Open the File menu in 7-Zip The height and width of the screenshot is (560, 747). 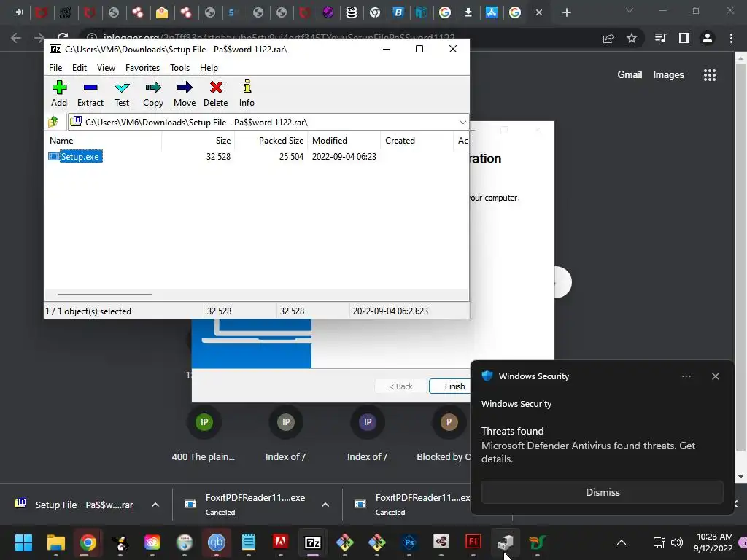click(x=55, y=68)
